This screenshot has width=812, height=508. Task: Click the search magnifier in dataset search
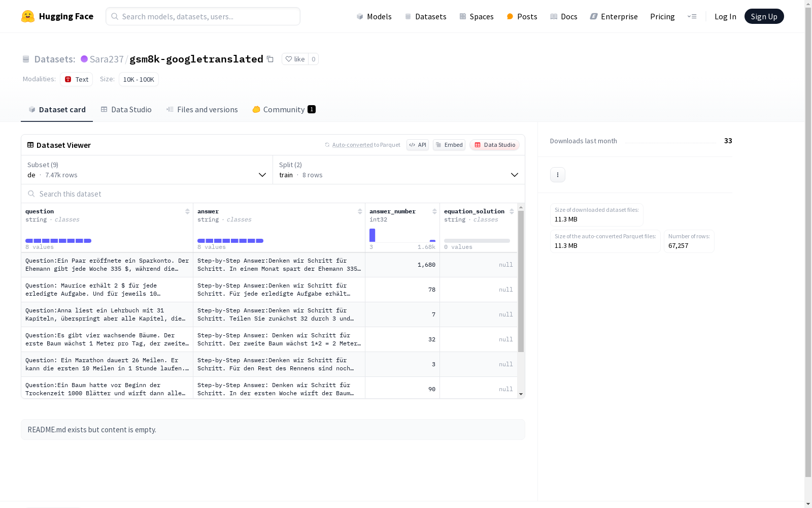point(31,194)
